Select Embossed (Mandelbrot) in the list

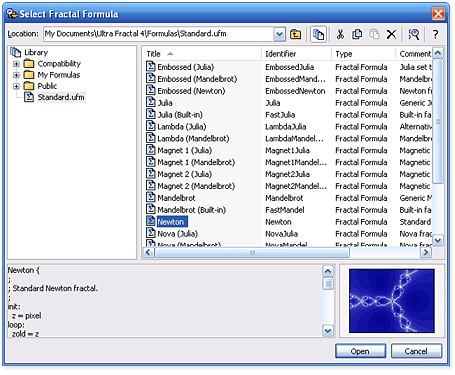coord(197,79)
